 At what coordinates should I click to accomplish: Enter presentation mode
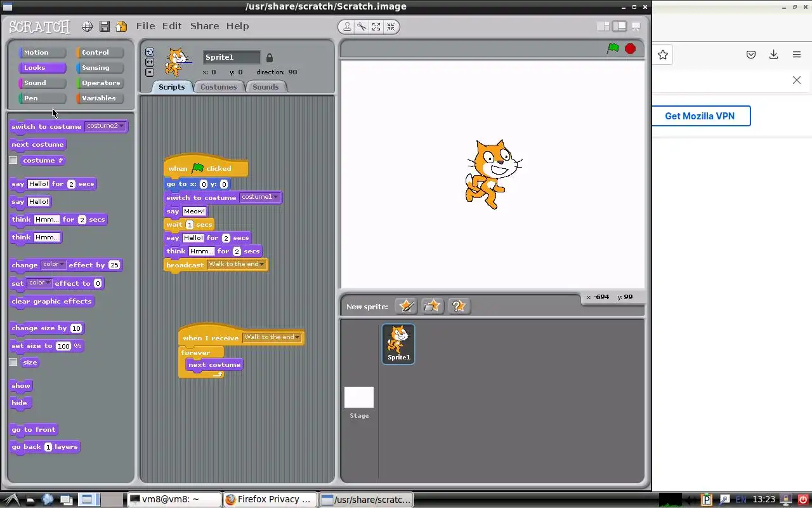pos(636,26)
